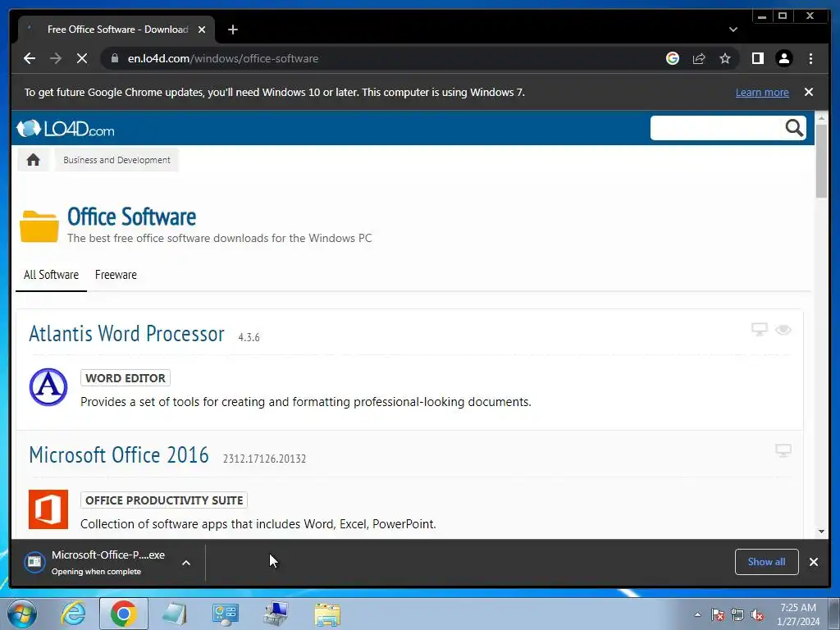Open a new tab

232,30
